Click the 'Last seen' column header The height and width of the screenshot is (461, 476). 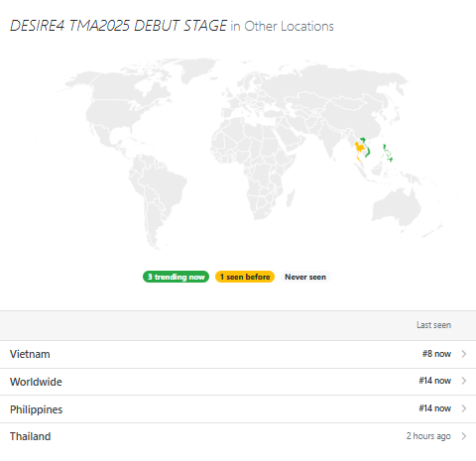click(434, 325)
